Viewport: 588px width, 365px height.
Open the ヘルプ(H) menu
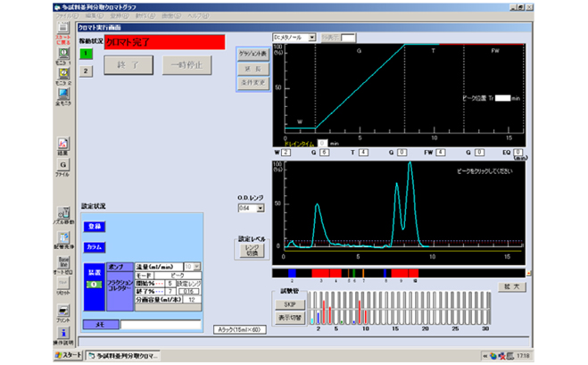(198, 16)
